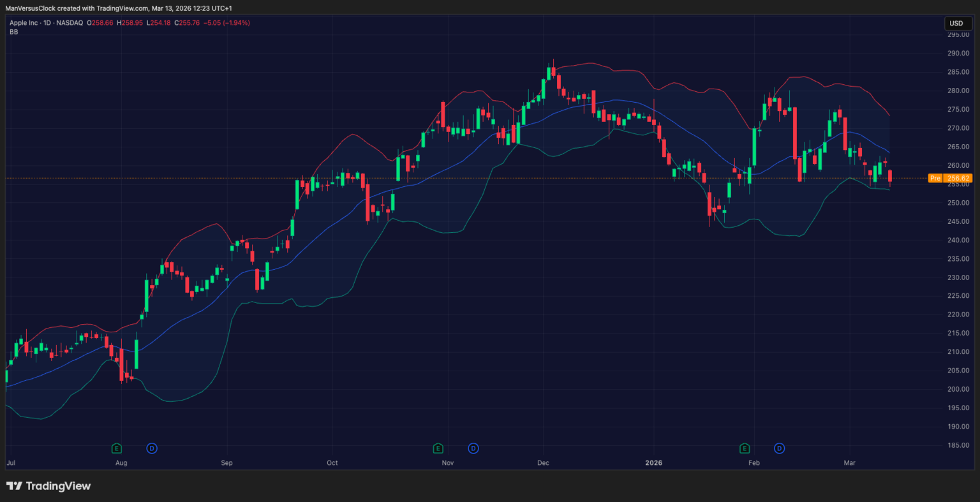
Task: Click the 280.00 value on the price scale
Action: [x=957, y=90]
